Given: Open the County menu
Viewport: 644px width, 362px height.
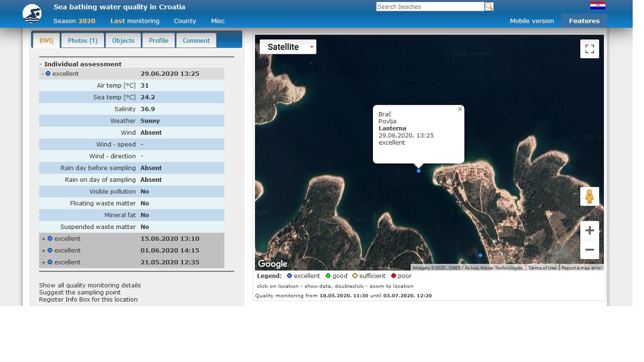Looking at the screenshot, I should click(x=185, y=21).
